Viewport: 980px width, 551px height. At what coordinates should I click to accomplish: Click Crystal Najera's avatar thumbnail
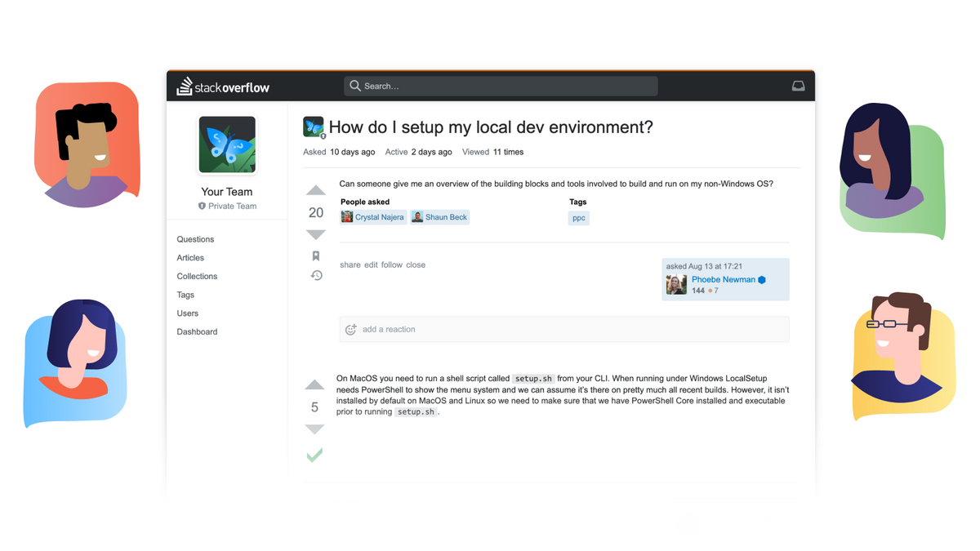[x=347, y=216]
